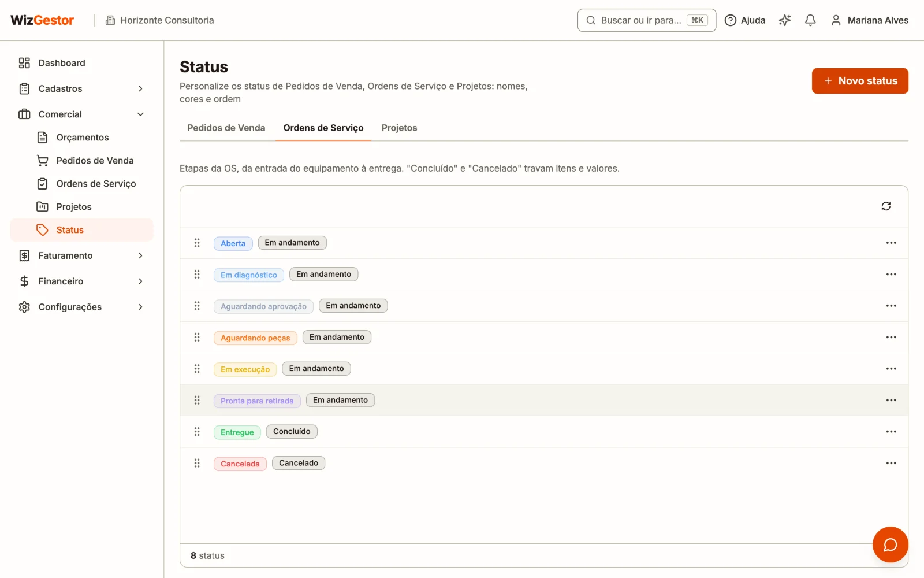Click the Concluído category badge
This screenshot has height=578, width=924.
click(292, 432)
